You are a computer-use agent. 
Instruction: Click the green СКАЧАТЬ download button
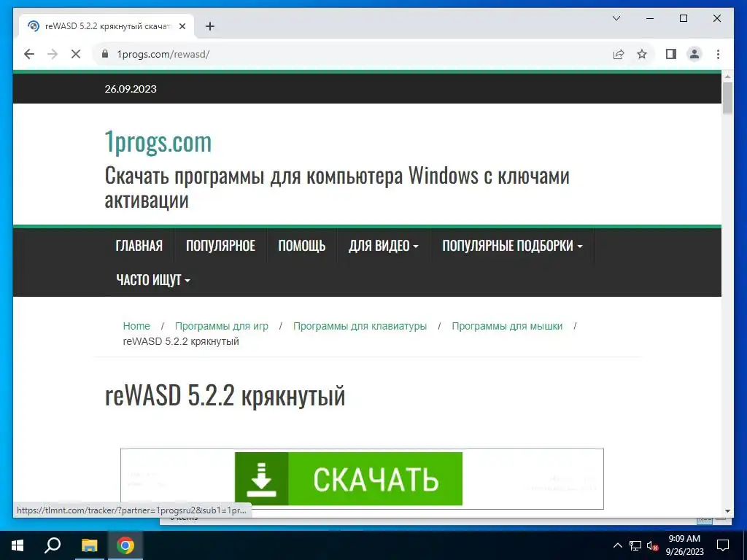pyautogui.click(x=349, y=478)
